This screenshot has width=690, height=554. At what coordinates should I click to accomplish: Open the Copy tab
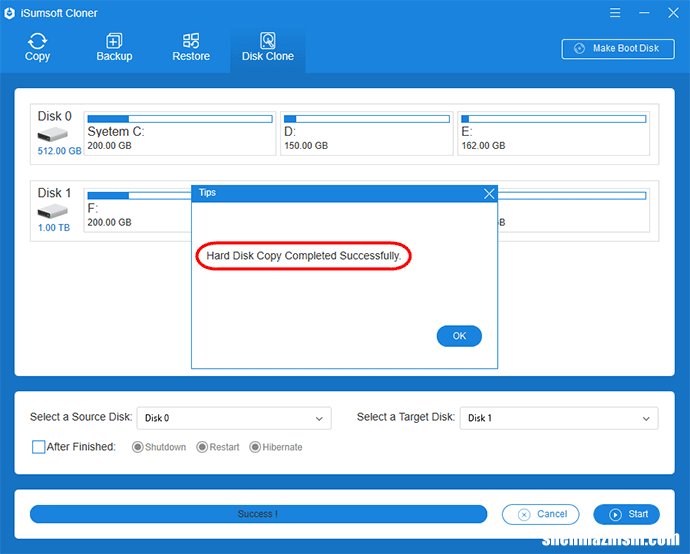pyautogui.click(x=37, y=48)
